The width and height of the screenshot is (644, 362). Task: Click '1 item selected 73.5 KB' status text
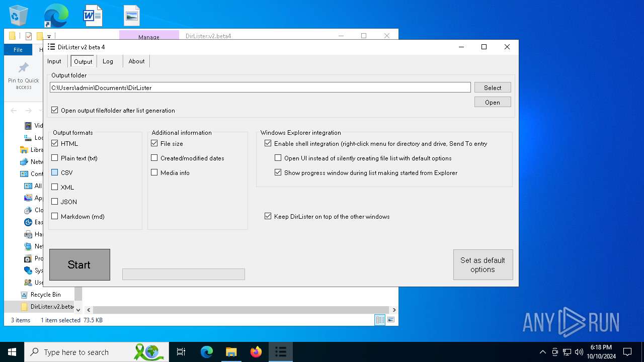tap(71, 320)
